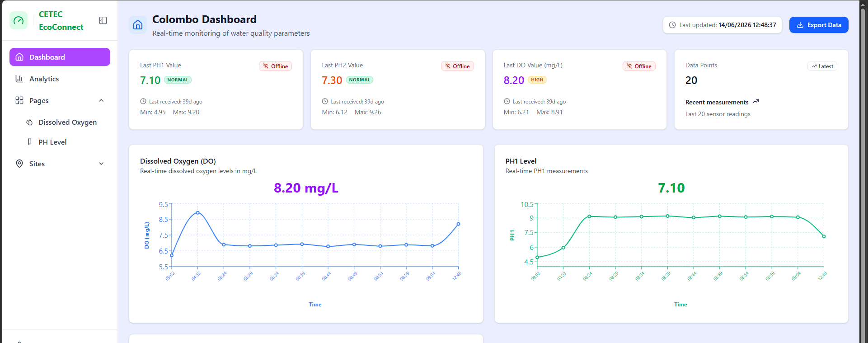868x343 pixels.
Task: Click the HIGH tag beside 8.20
Action: point(537,80)
